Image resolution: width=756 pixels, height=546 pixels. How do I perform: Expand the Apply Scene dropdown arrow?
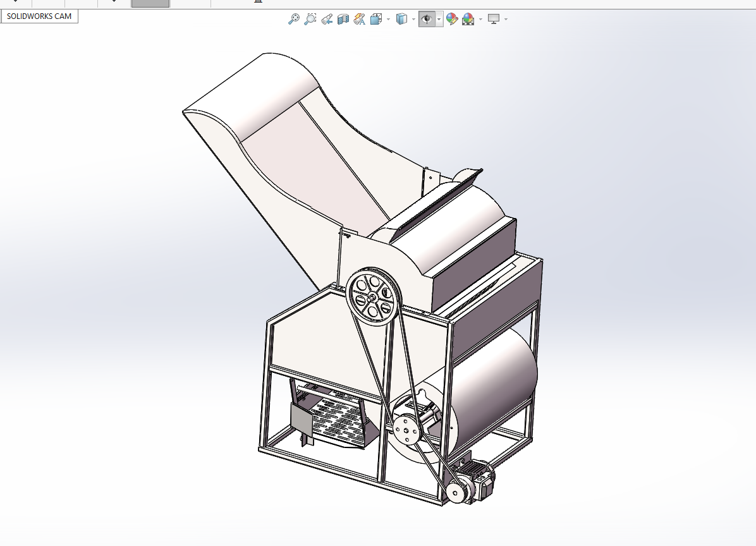point(480,20)
